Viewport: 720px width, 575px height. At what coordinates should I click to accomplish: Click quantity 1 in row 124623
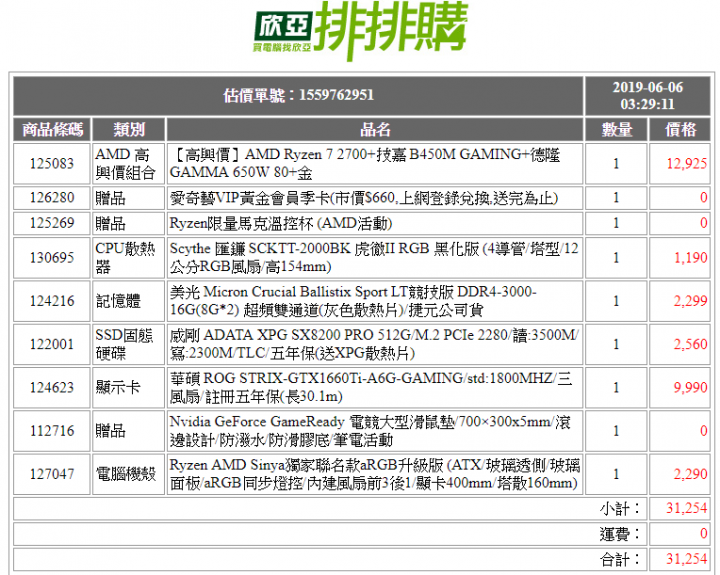tap(616, 387)
